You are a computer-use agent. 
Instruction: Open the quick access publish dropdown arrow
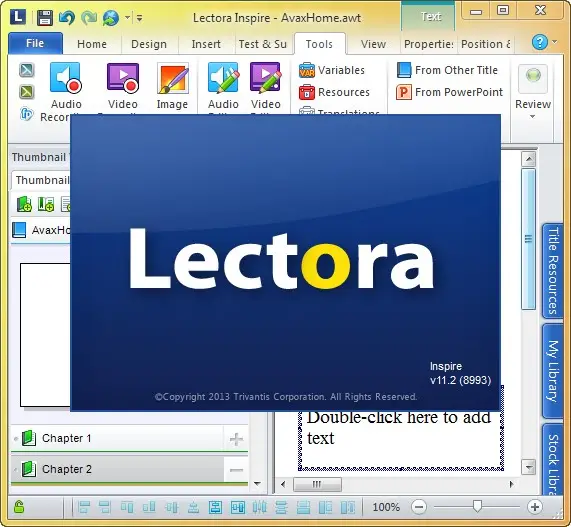coord(127,17)
